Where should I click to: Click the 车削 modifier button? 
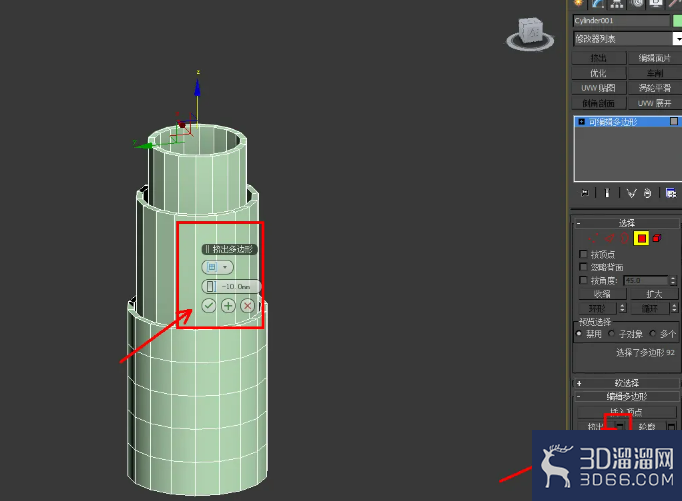coord(655,73)
